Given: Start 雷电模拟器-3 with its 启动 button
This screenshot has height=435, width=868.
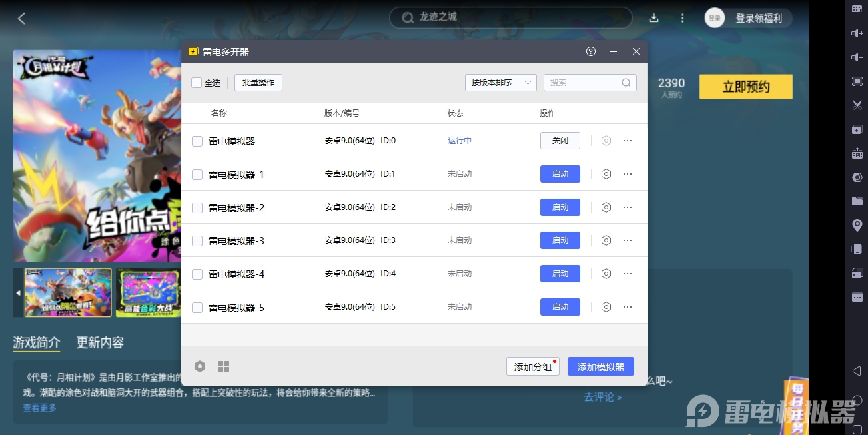Looking at the screenshot, I should [x=560, y=240].
